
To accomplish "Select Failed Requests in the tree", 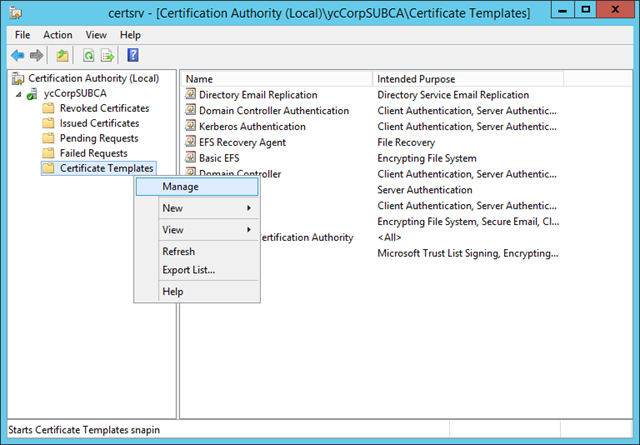I will tap(94, 154).
